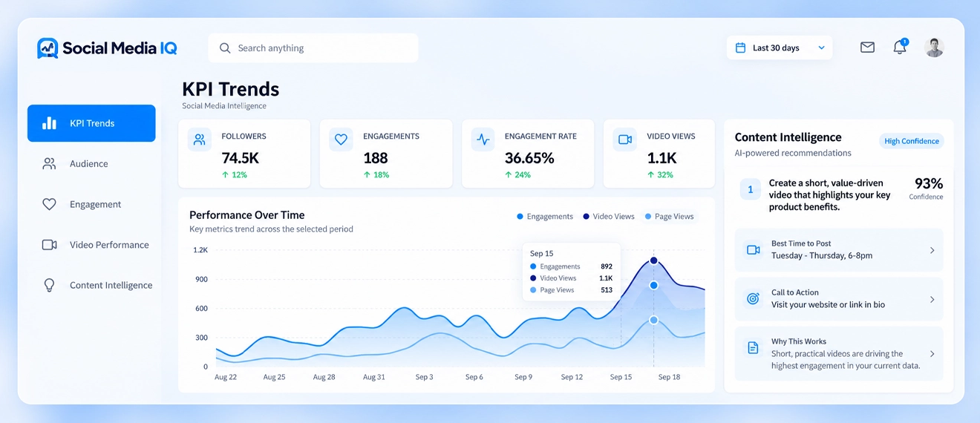Screen dimensions: 980x423
Task: Click the Why This Works document icon
Action: tap(753, 347)
